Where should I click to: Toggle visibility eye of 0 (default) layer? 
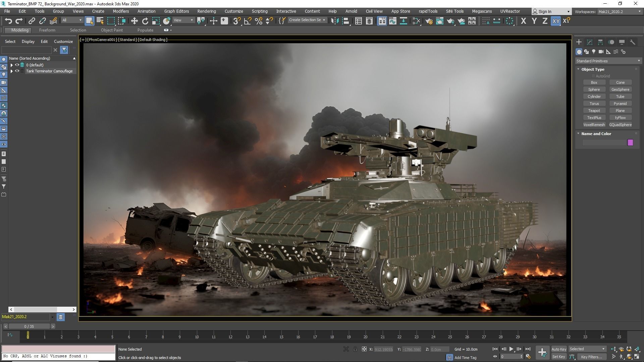click(x=17, y=65)
